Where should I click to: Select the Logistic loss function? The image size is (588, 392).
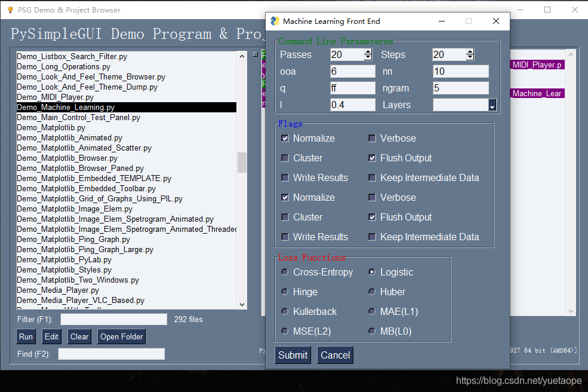[372, 272]
